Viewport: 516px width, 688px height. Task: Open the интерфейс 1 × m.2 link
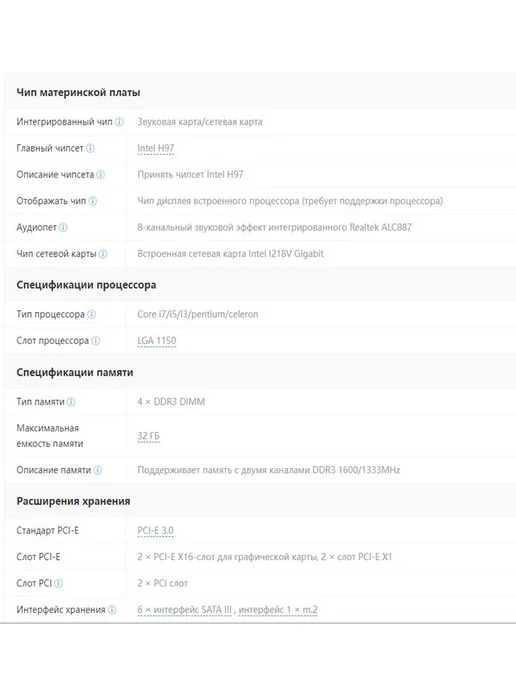pos(278,609)
